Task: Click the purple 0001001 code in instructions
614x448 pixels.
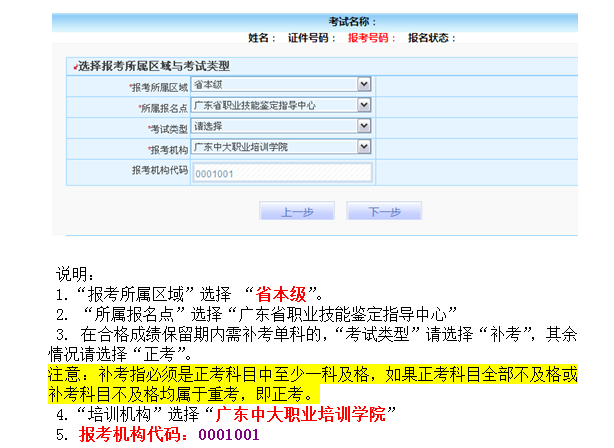Action: 229,435
